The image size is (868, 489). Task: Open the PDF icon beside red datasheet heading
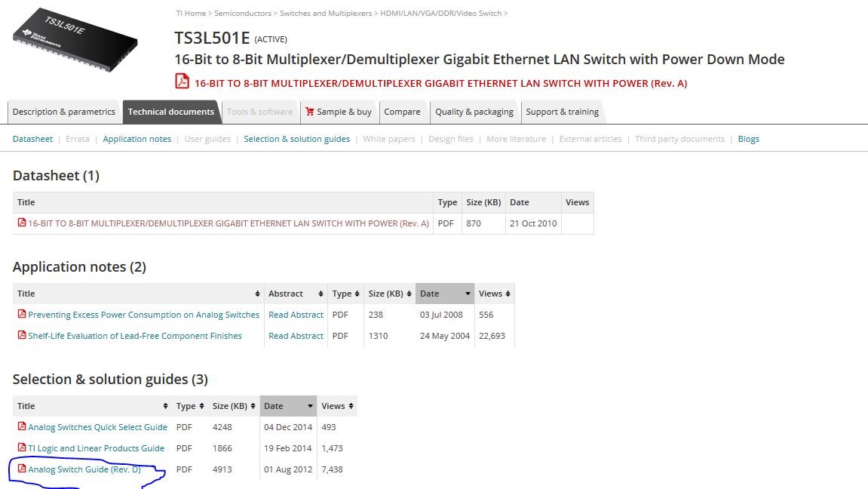182,81
